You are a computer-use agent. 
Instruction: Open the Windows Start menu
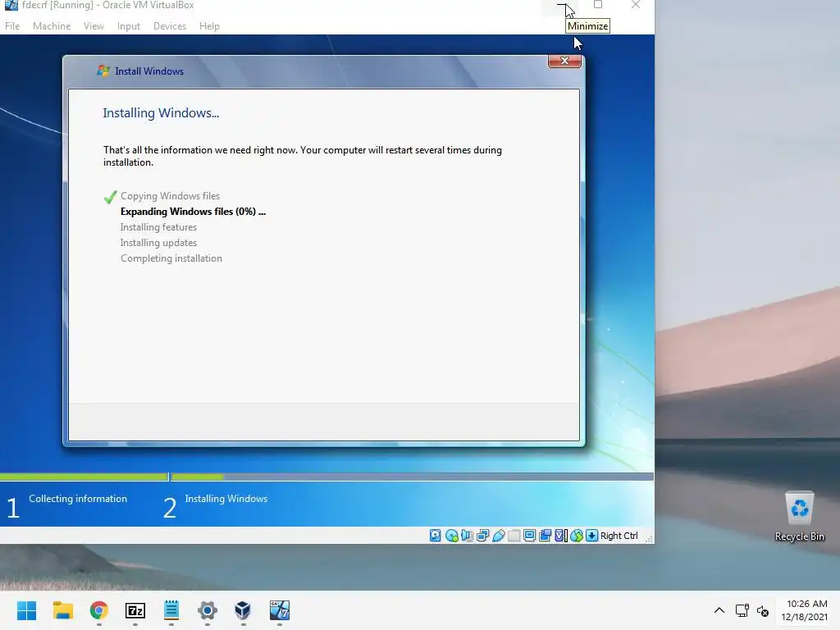click(x=27, y=610)
